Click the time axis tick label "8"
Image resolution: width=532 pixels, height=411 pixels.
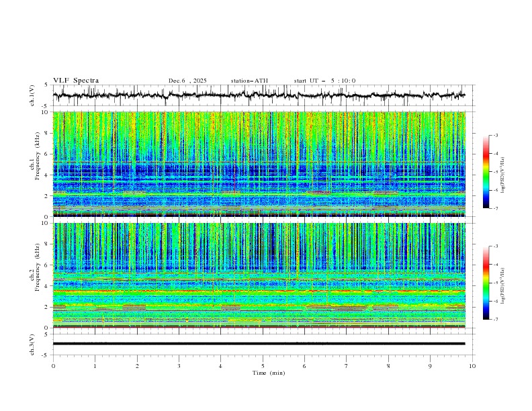tap(388, 366)
